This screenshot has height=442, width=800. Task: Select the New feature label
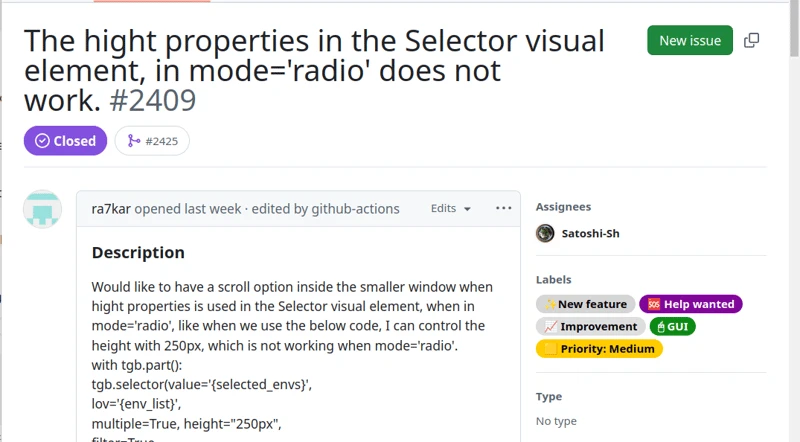[585, 304]
